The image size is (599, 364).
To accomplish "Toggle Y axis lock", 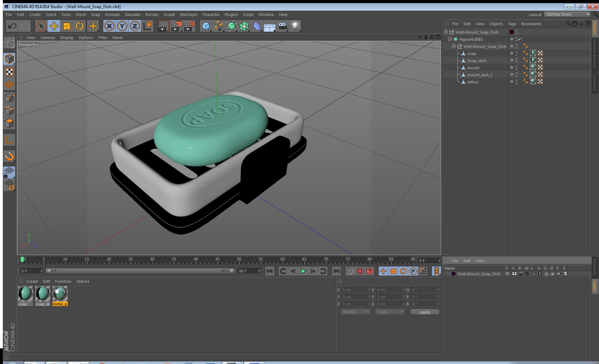I will [122, 26].
